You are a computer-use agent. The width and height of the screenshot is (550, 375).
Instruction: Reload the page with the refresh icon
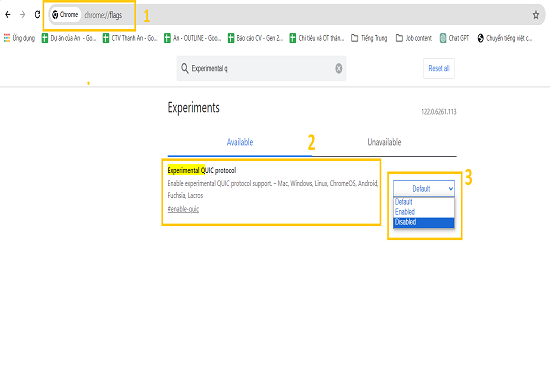pyautogui.click(x=37, y=14)
